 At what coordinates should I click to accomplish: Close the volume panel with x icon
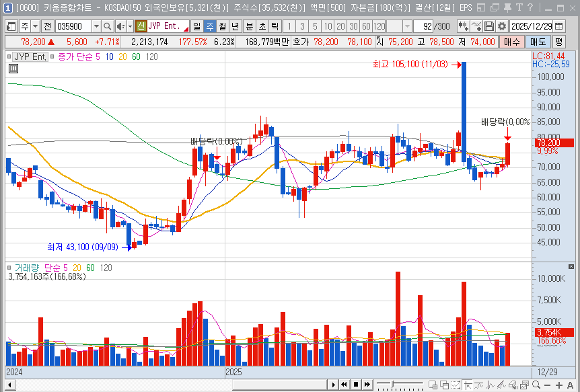571,267
